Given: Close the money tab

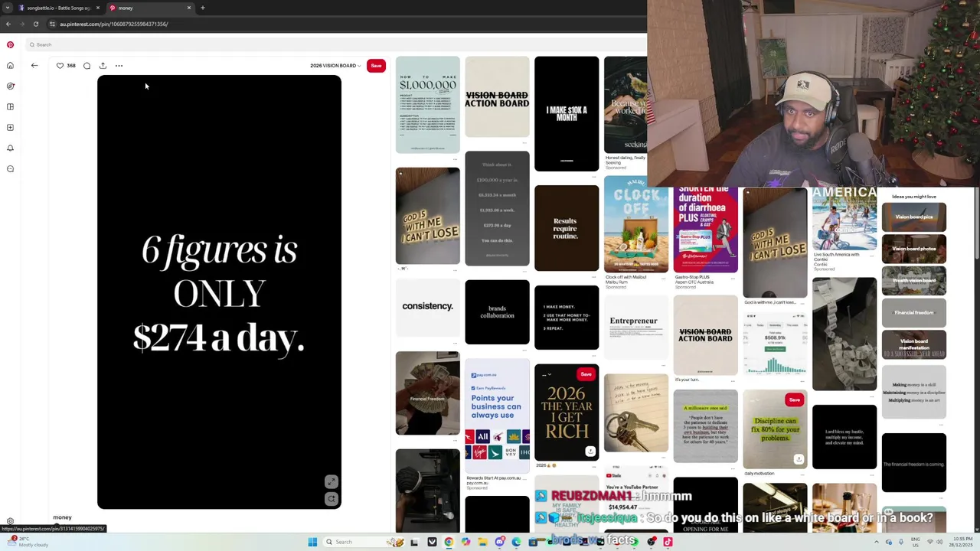Looking at the screenshot, I should 189,8.
